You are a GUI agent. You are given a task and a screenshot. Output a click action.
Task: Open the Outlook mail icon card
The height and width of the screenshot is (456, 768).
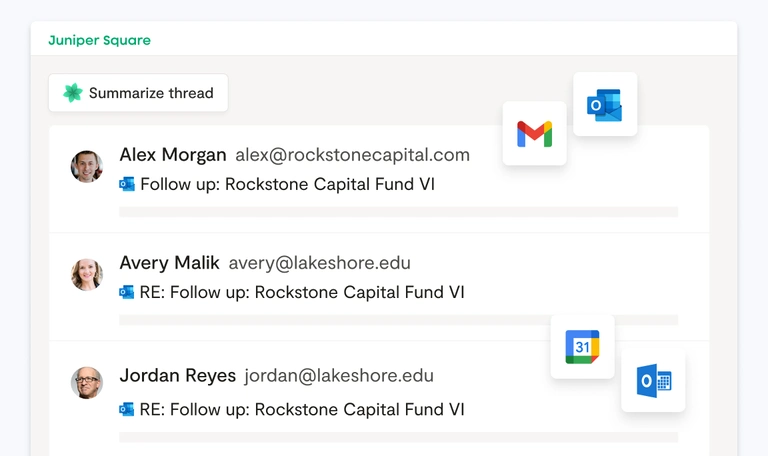click(x=605, y=104)
